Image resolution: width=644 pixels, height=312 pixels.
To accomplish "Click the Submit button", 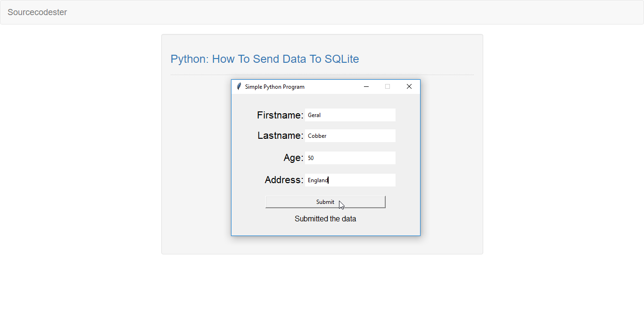I will coord(325,202).
